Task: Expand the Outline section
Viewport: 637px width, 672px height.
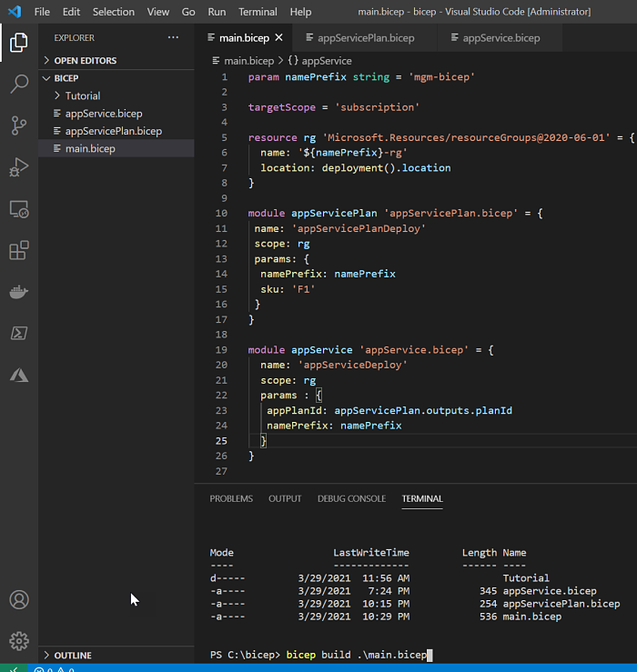Action: (72, 655)
